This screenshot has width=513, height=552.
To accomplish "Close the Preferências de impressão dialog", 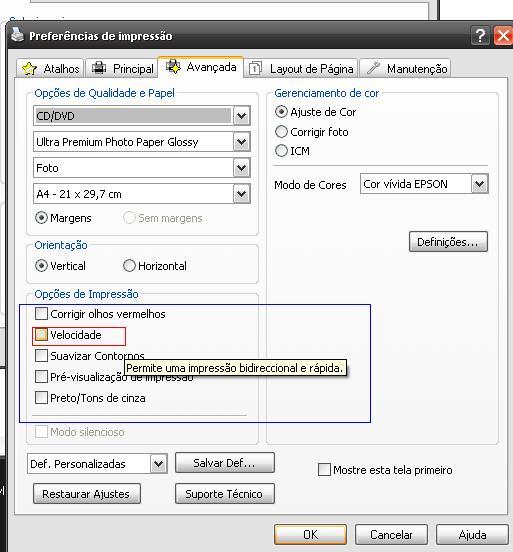I will 503,36.
